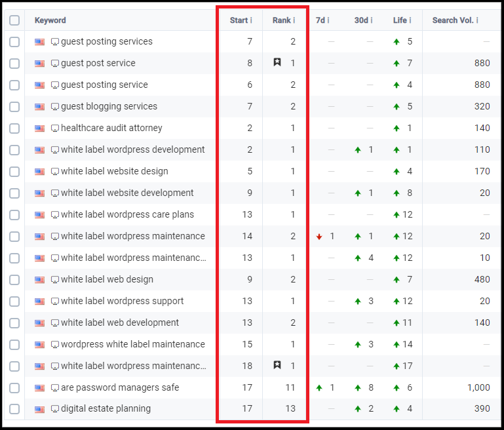Screen dimensions: 504x430
Task: Click the red down arrow in 7d column
Action: coord(319,237)
